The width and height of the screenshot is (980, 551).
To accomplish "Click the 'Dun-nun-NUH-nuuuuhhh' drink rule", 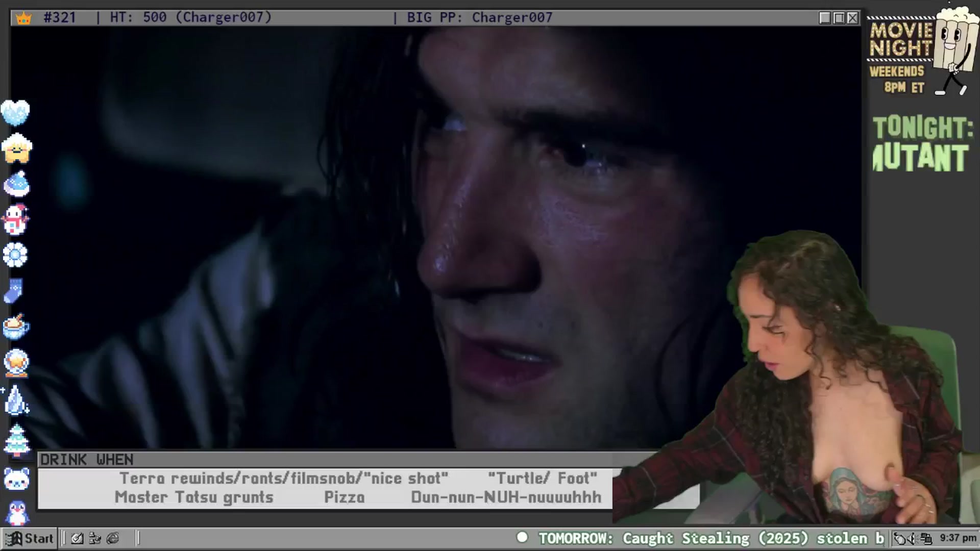I will point(506,497).
